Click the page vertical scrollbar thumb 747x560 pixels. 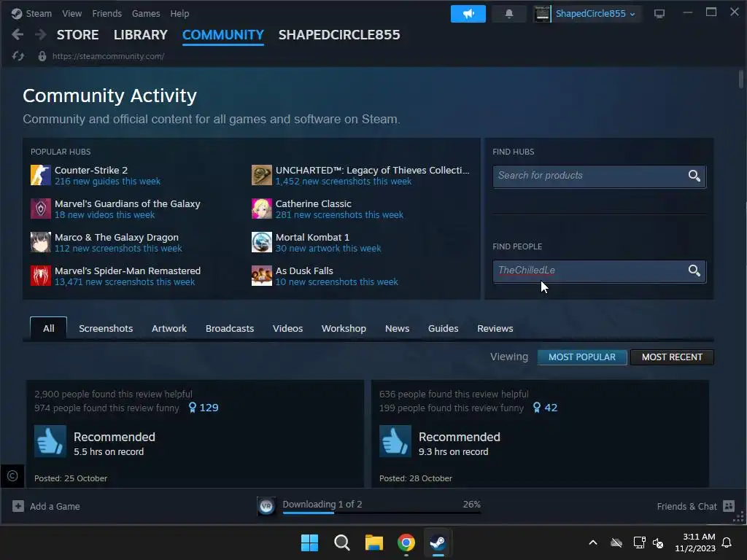(741, 79)
